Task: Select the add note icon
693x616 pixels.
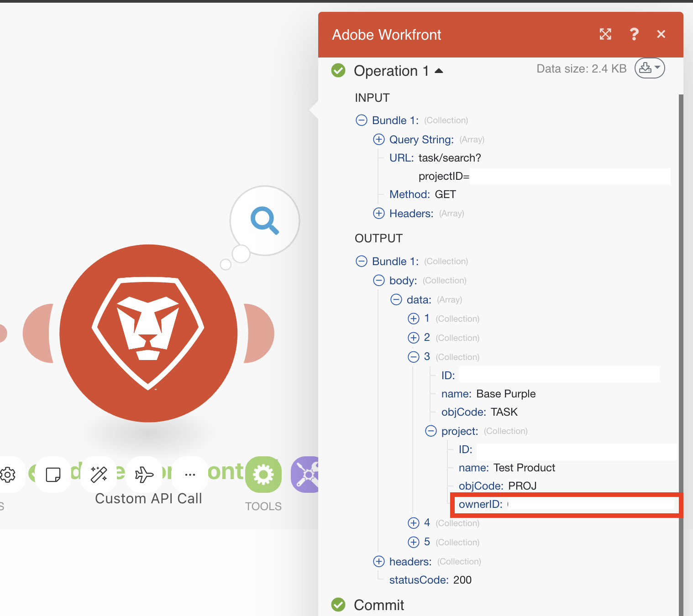Action: [x=52, y=475]
